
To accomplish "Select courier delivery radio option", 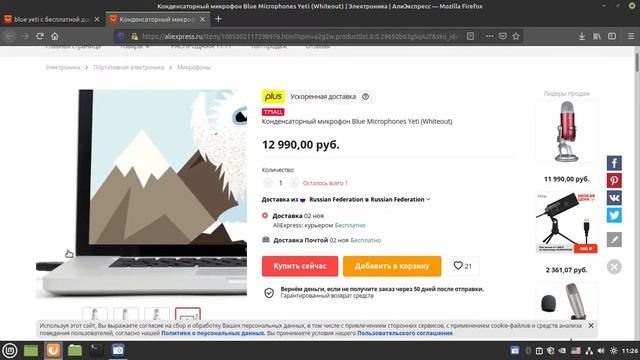I will click(x=265, y=216).
